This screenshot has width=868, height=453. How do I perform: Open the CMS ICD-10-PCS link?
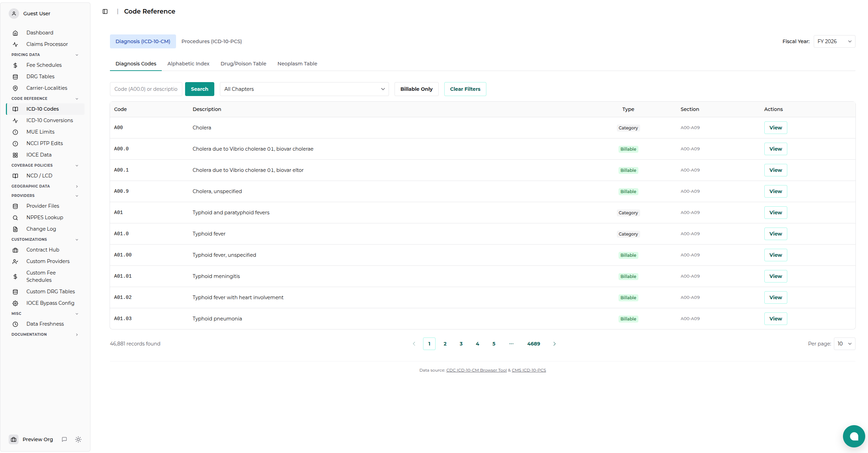(x=529, y=370)
